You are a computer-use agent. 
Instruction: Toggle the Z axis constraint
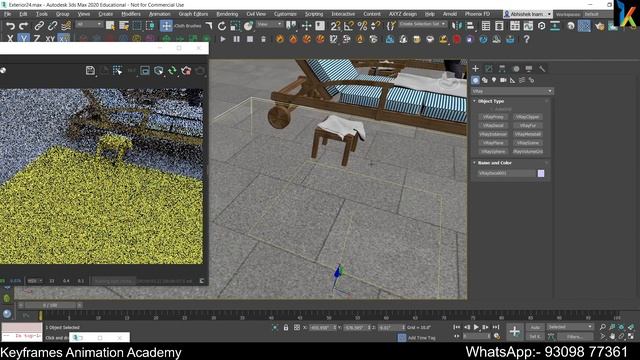tap(37, 39)
